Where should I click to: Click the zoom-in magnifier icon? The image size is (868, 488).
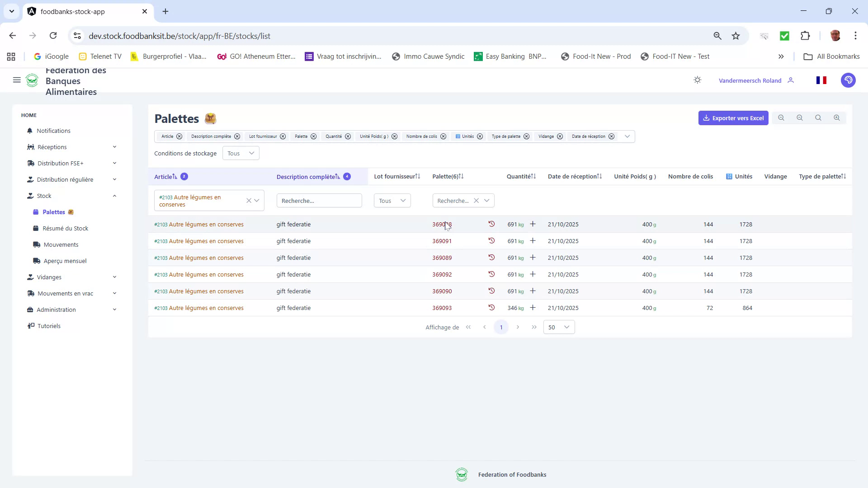pos(837,117)
